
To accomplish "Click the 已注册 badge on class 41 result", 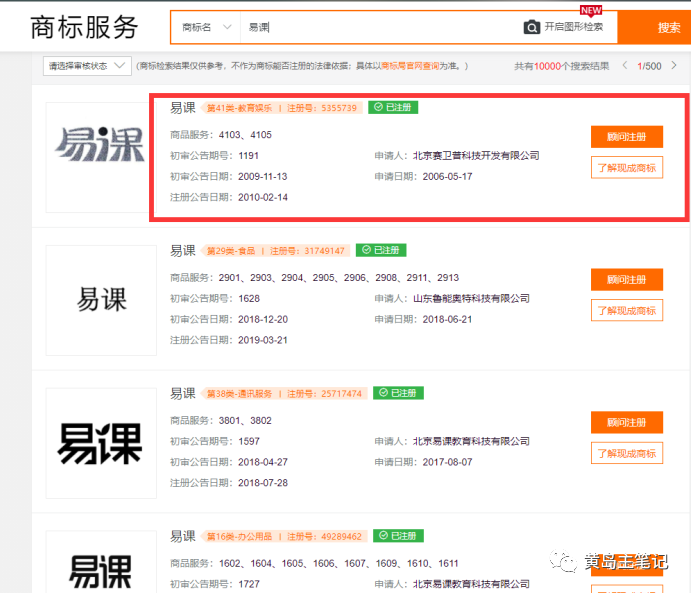I will click(392, 107).
